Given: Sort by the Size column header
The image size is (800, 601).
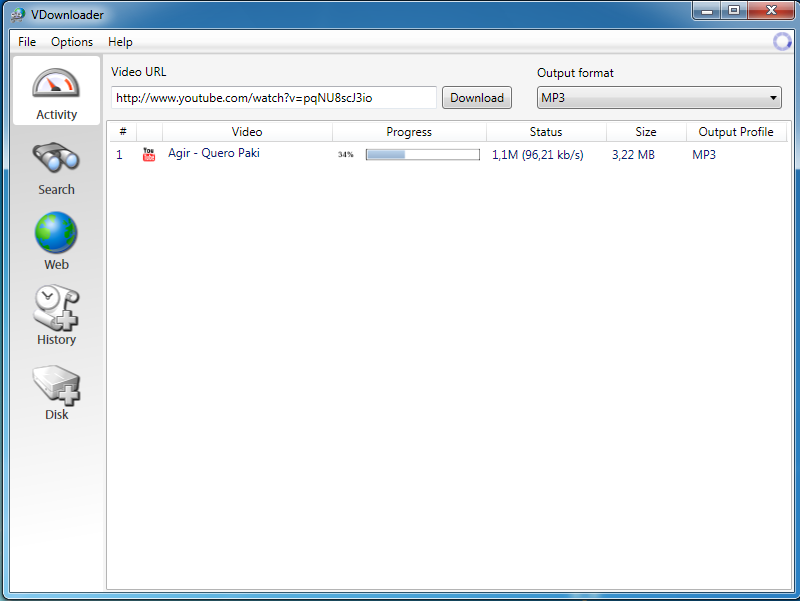Looking at the screenshot, I should pos(646,132).
